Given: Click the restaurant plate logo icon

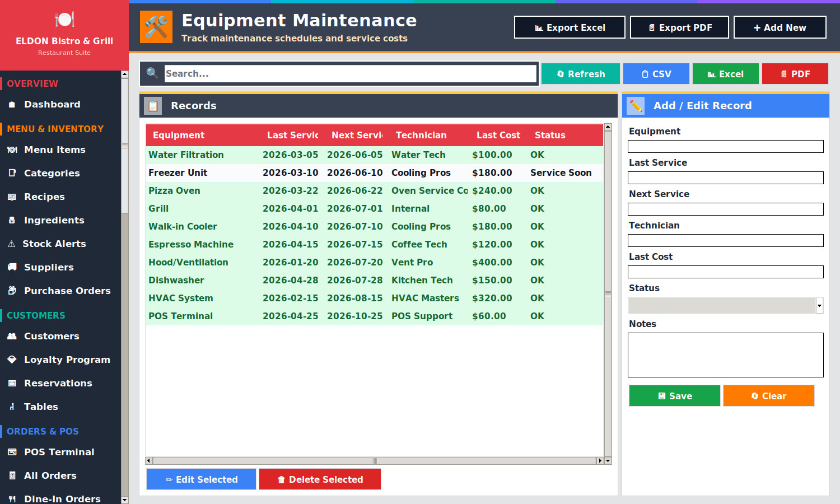Looking at the screenshot, I should 64,20.
